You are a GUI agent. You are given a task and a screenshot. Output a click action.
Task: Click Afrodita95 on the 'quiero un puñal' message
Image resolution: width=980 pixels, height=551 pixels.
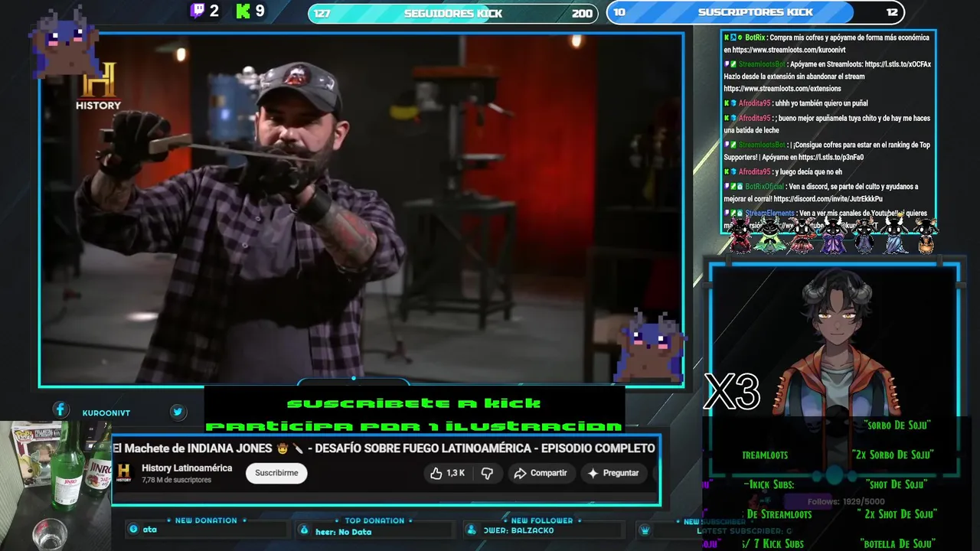coord(755,103)
